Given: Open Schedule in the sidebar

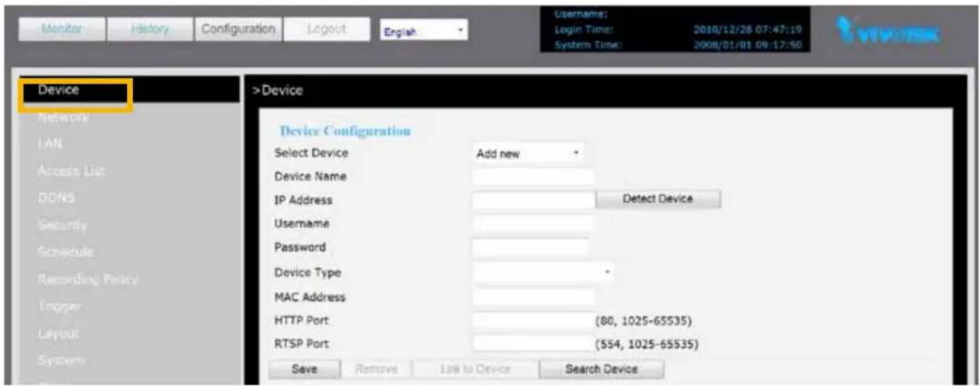Looking at the screenshot, I should tap(65, 252).
